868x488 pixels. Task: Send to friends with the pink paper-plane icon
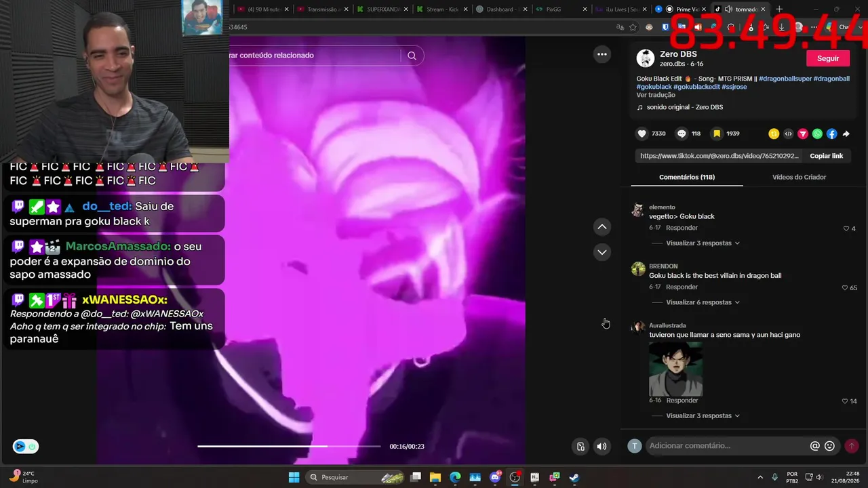pos(803,134)
